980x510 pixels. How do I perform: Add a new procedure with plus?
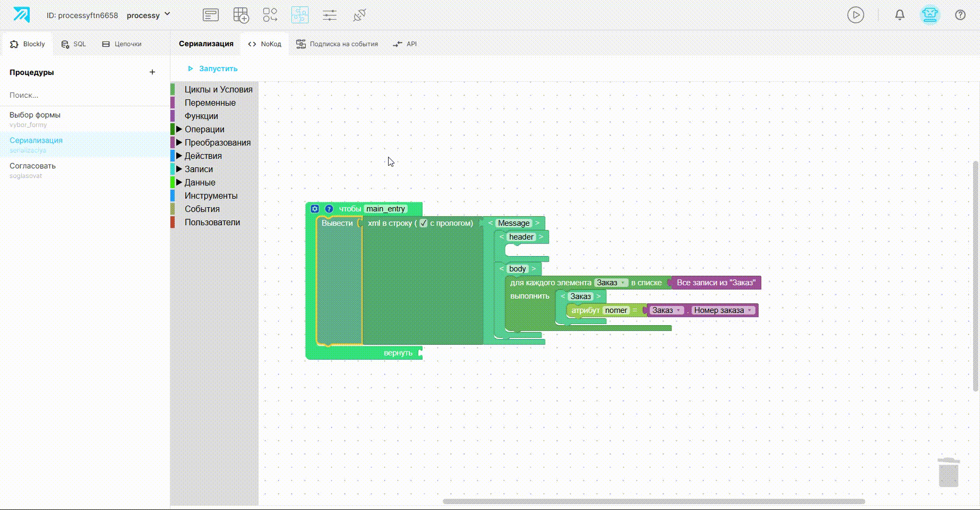[152, 72]
